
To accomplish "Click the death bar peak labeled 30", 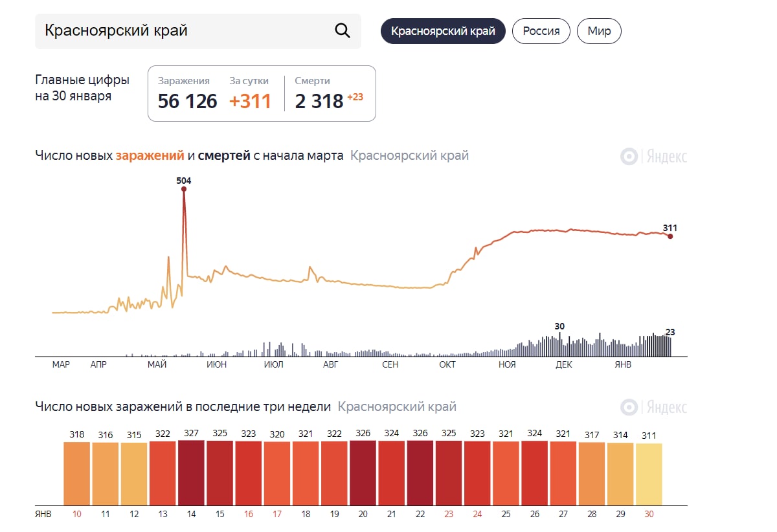I will (560, 343).
